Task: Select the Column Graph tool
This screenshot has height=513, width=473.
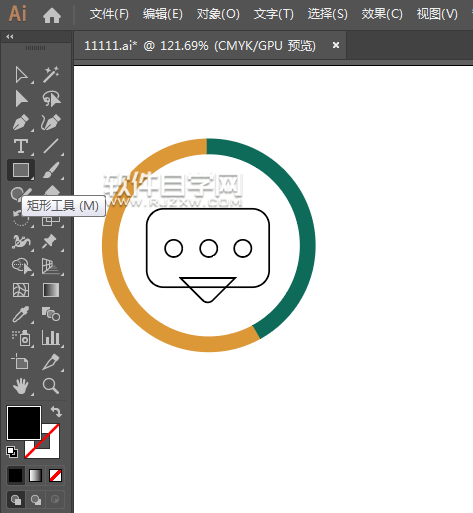Action: 51,338
